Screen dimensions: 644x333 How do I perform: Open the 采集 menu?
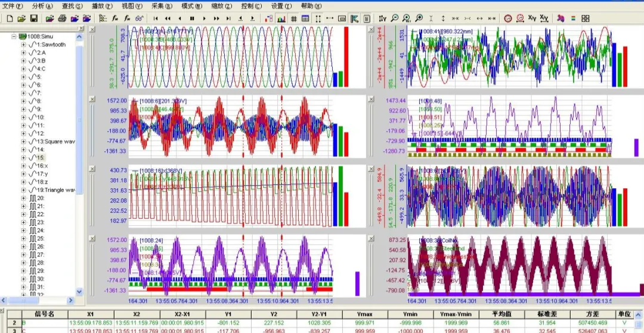162,6
